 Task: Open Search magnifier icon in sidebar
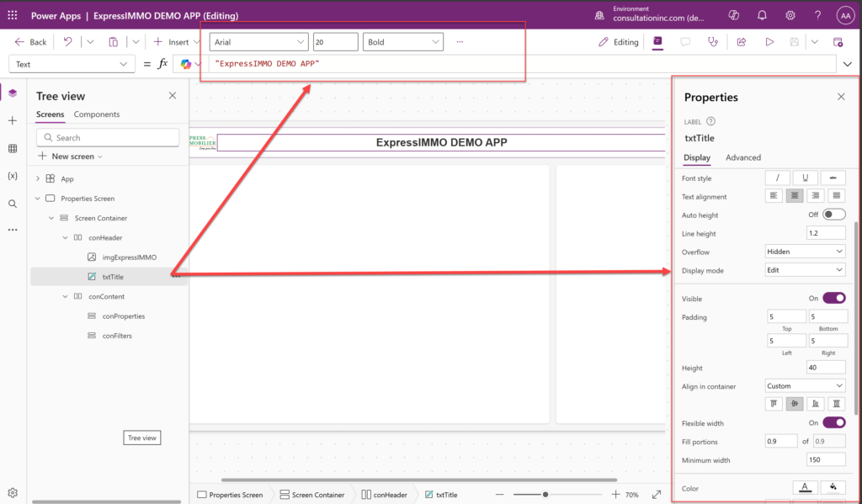click(13, 204)
